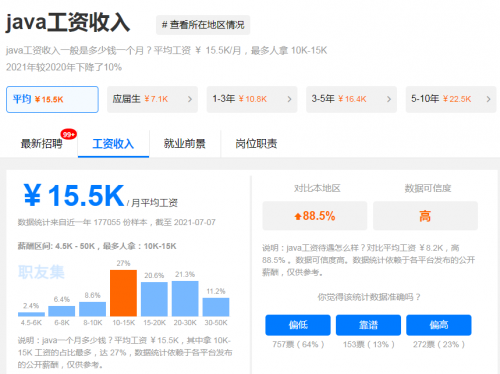The width and height of the screenshot is (500, 374).
Task: Click the 8-10K bar in salary chart
Action: pos(92,309)
